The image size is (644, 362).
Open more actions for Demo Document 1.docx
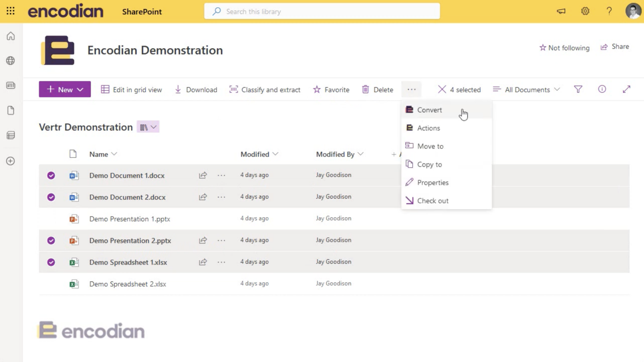pos(221,175)
